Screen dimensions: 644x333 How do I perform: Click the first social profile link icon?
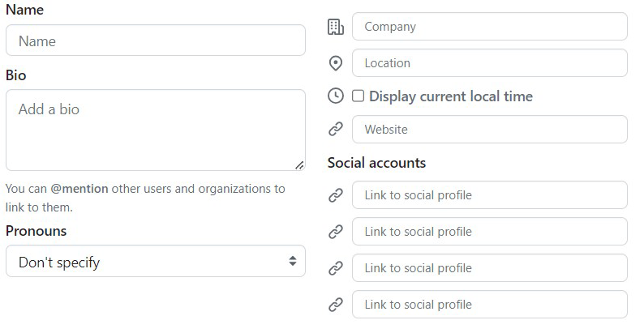click(x=335, y=195)
